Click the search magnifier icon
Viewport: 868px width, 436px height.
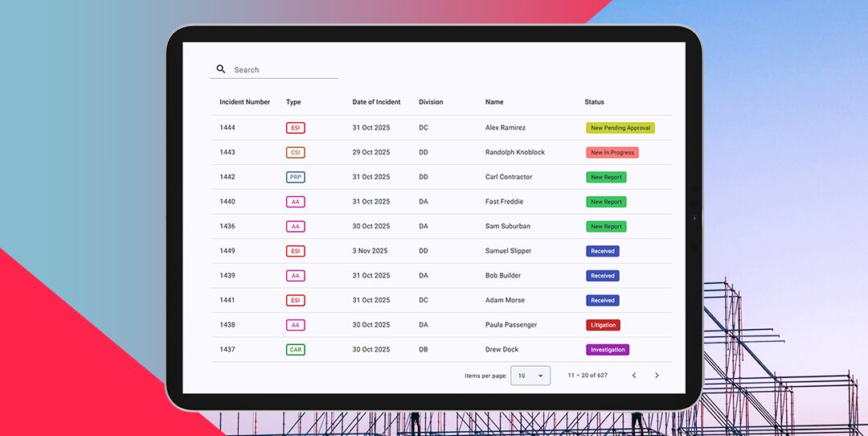coord(221,70)
